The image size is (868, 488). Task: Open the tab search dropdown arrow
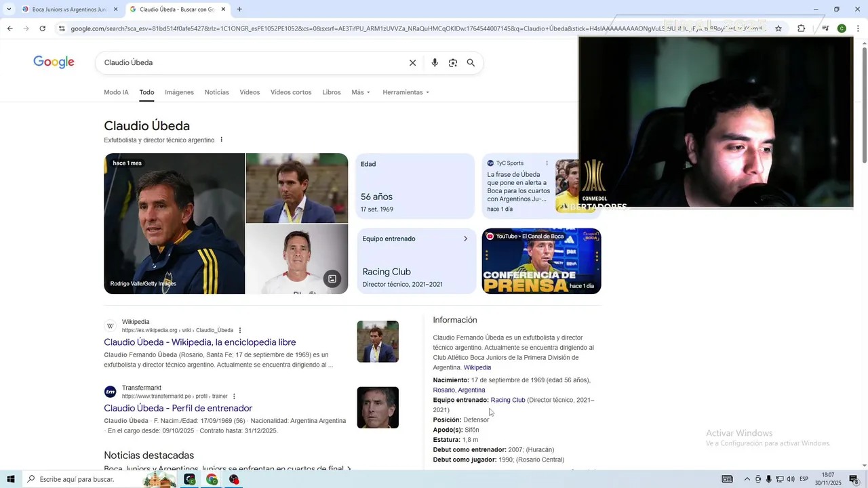click(x=9, y=9)
